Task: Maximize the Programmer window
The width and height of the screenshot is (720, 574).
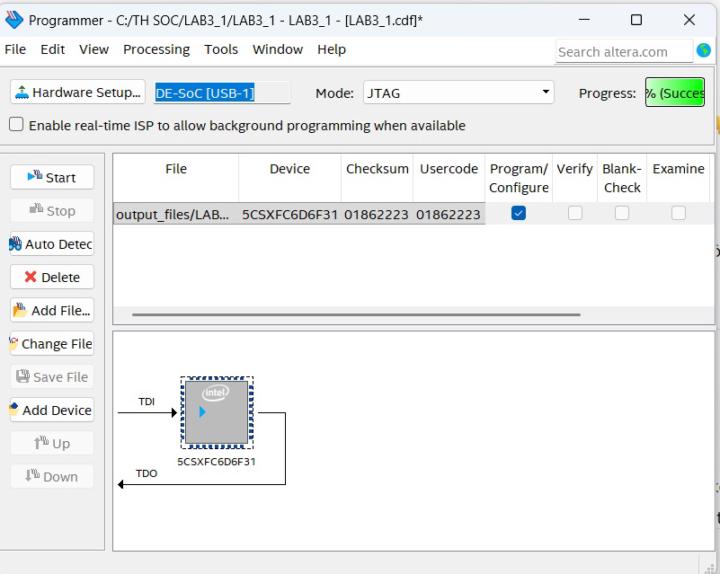Action: (636, 20)
